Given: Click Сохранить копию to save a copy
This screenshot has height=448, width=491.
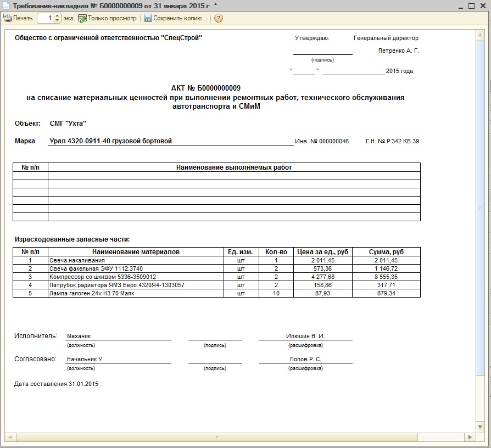Looking at the screenshot, I should [x=176, y=18].
